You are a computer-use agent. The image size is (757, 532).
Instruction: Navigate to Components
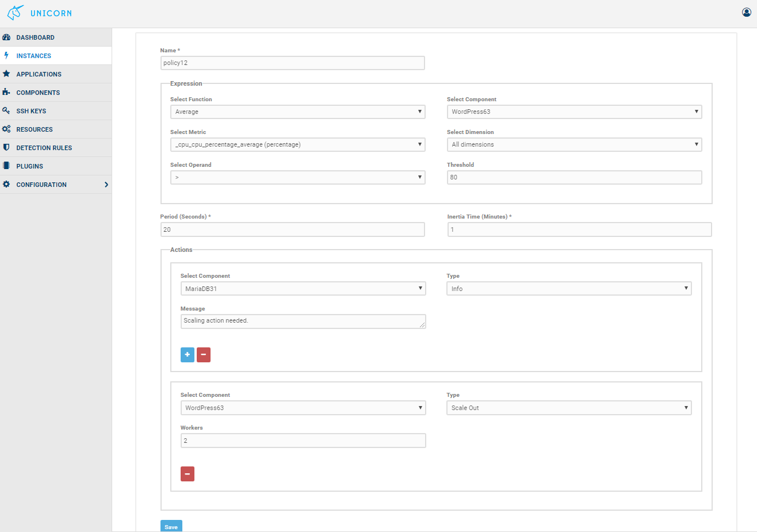click(x=56, y=93)
